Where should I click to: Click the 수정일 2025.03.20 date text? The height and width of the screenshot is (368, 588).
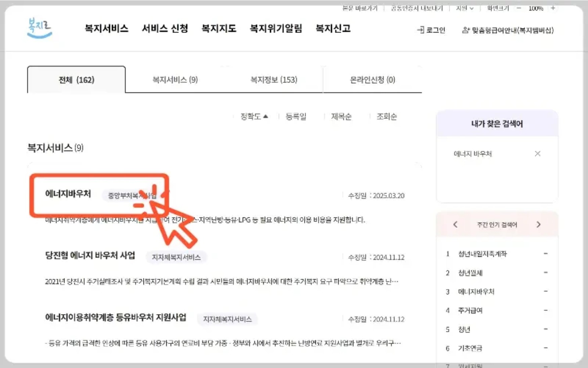[x=376, y=196]
